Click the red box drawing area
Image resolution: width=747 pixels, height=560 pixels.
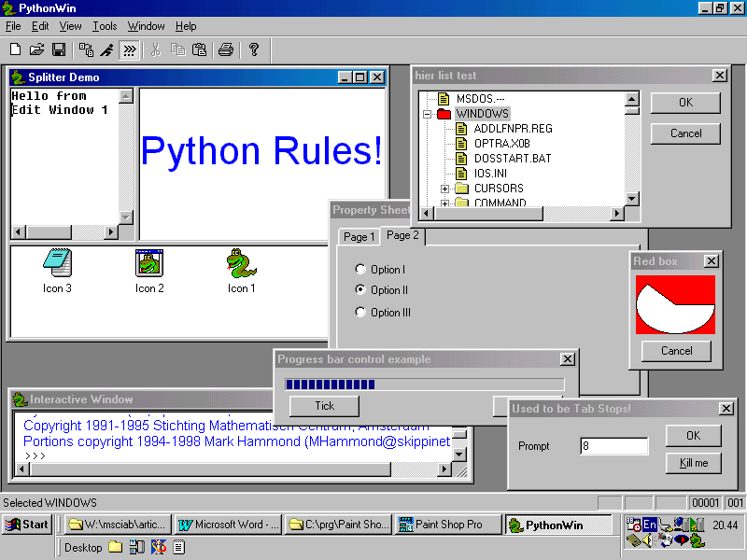(x=675, y=304)
